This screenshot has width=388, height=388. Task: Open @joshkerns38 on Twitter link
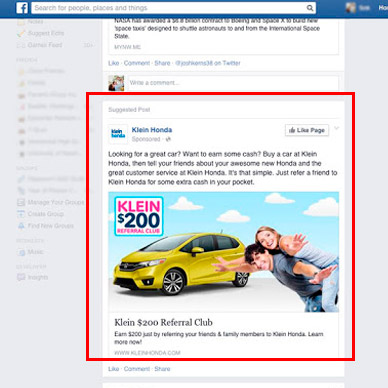208,63
